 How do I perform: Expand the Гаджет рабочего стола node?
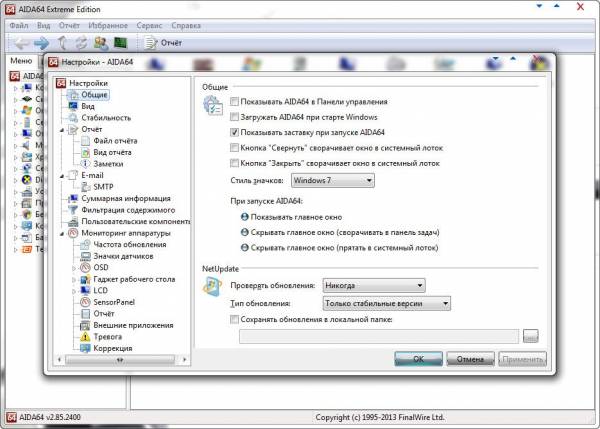click(74, 280)
